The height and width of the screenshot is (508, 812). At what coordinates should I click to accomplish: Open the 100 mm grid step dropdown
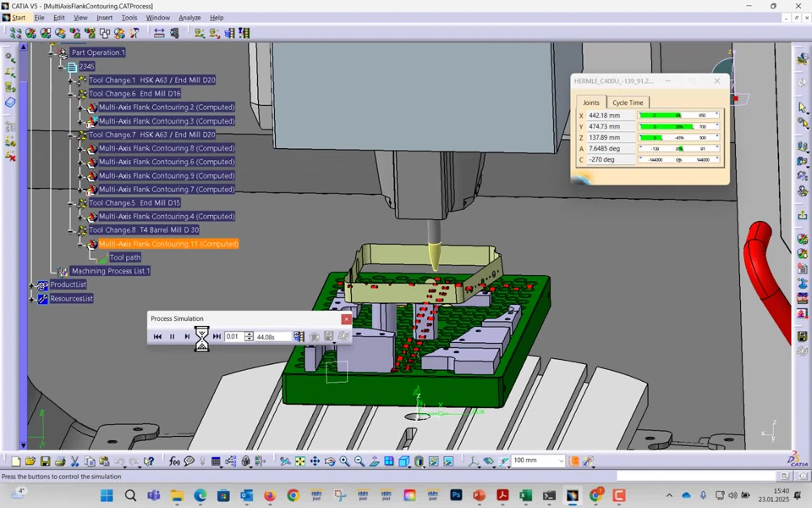tap(561, 461)
